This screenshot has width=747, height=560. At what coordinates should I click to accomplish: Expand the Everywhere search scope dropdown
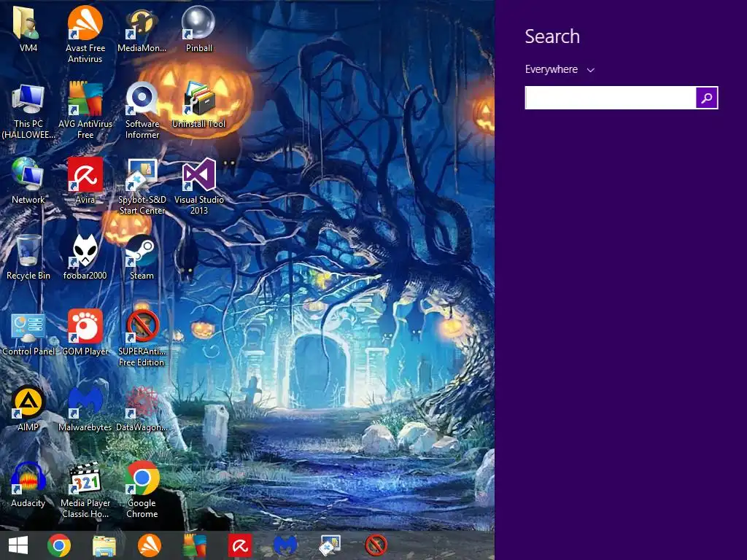click(x=560, y=69)
